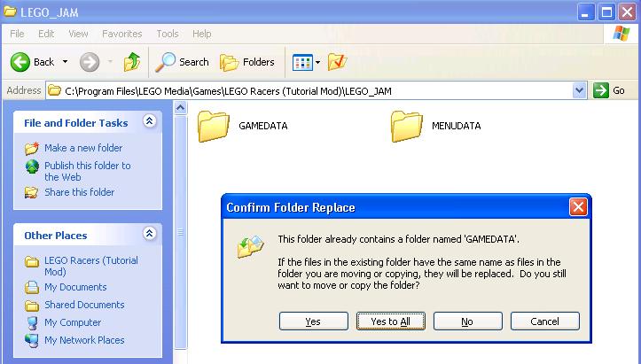Click the green Go arrow button
This screenshot has height=364, width=641.
[601, 90]
